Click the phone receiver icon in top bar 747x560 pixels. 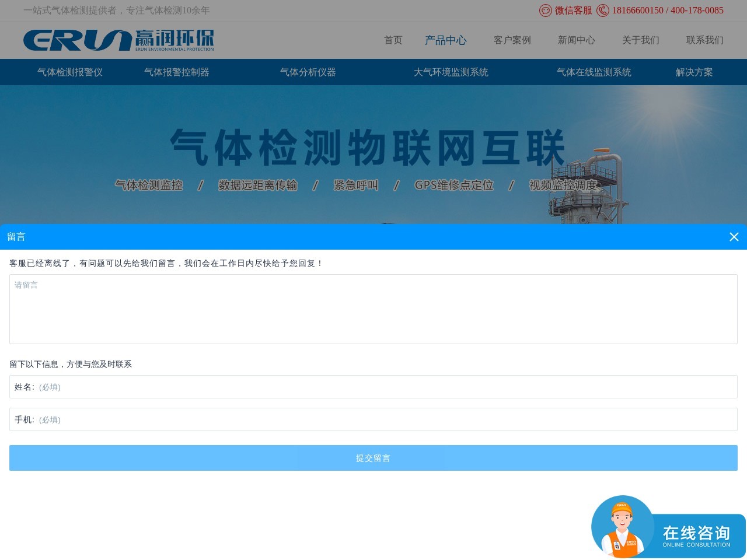coord(603,10)
